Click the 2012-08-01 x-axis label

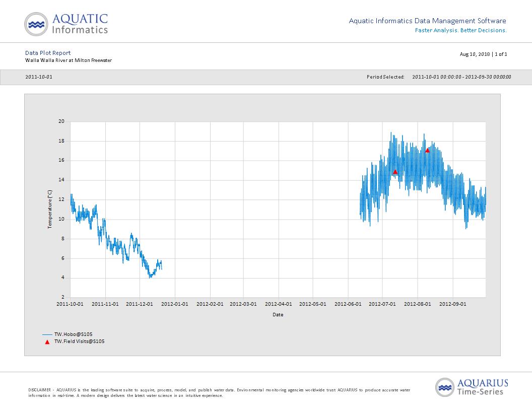(418, 304)
